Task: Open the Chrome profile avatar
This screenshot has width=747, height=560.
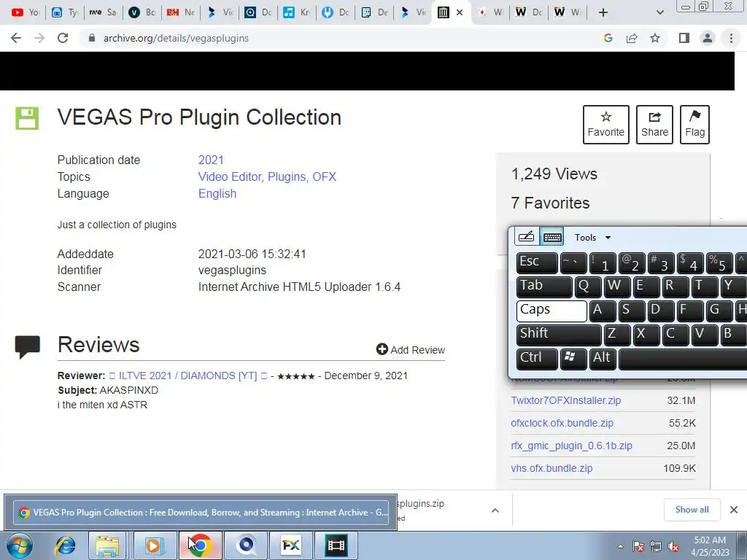Action: coord(708,38)
